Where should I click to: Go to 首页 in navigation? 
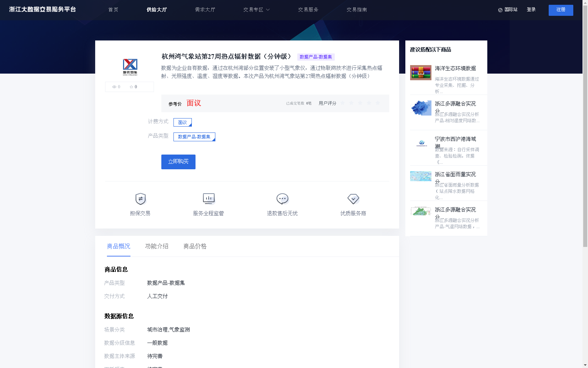113,10
